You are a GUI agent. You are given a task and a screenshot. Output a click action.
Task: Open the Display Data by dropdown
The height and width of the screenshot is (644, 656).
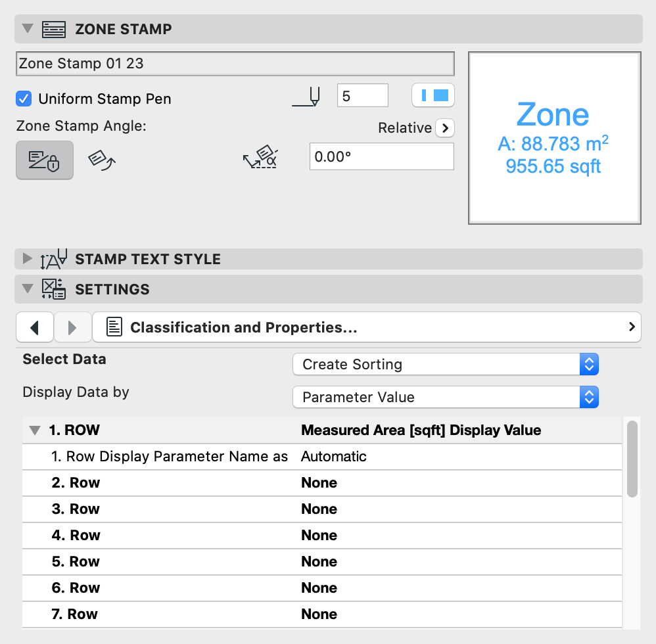click(x=446, y=398)
